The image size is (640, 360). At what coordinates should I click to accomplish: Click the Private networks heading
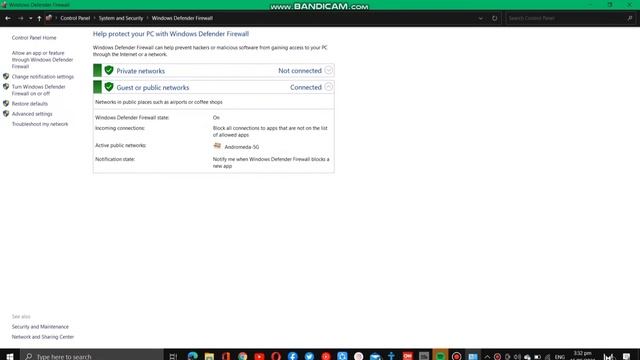(141, 71)
